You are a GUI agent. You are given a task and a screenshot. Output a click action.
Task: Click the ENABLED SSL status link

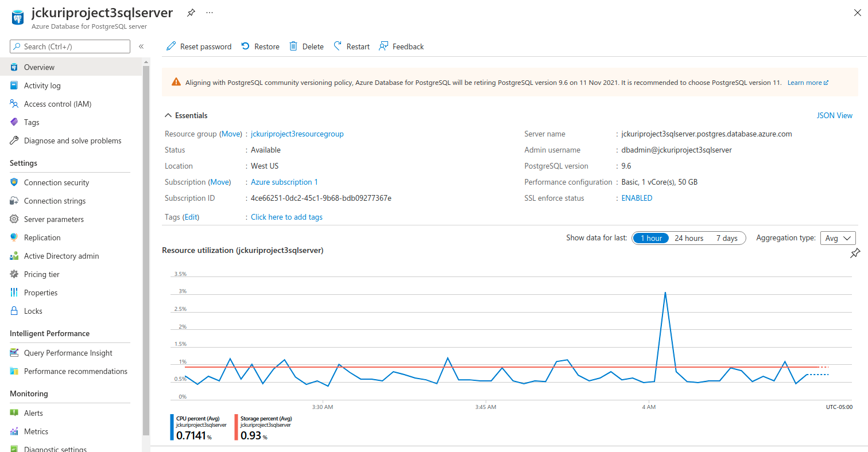point(637,198)
